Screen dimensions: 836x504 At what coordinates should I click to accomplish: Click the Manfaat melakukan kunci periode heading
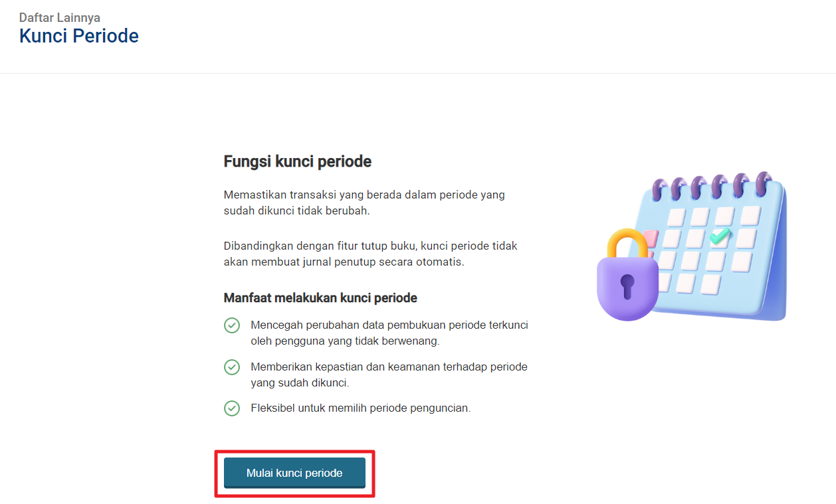(x=320, y=297)
